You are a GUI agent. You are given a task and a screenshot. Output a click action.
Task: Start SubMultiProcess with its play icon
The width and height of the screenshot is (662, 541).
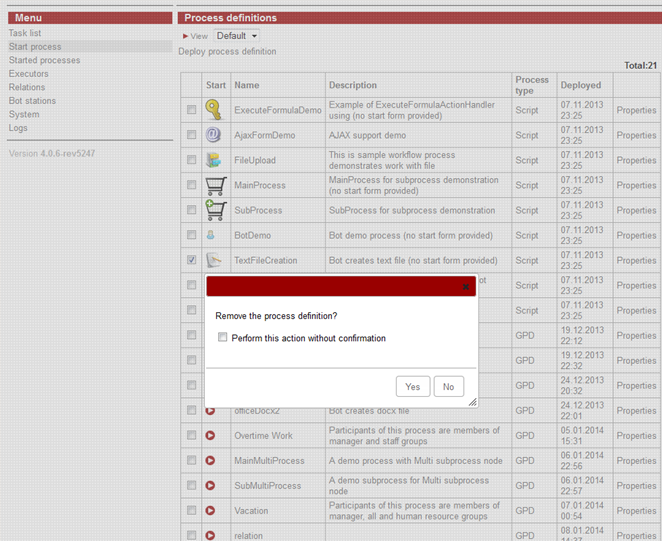point(210,486)
